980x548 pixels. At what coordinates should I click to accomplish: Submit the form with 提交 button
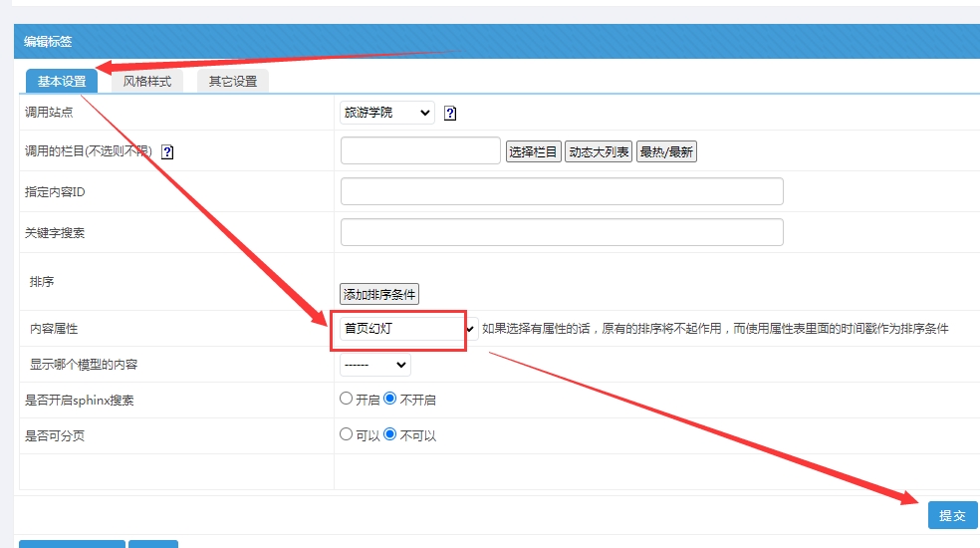point(952,515)
